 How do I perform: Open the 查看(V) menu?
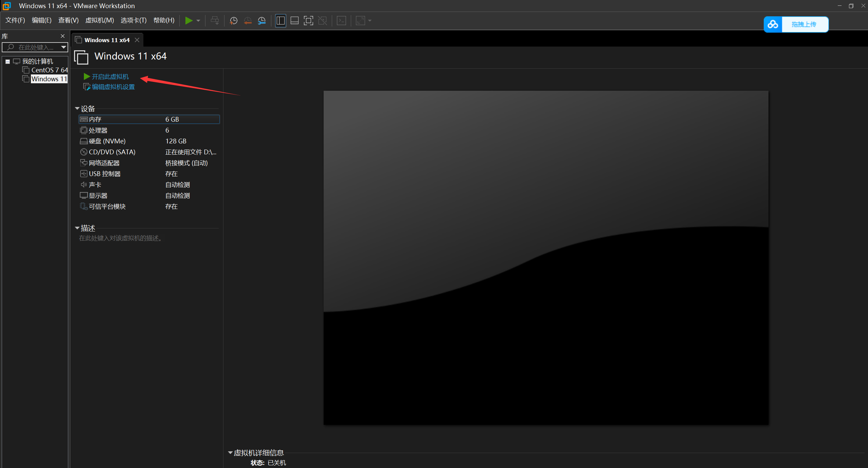point(68,20)
